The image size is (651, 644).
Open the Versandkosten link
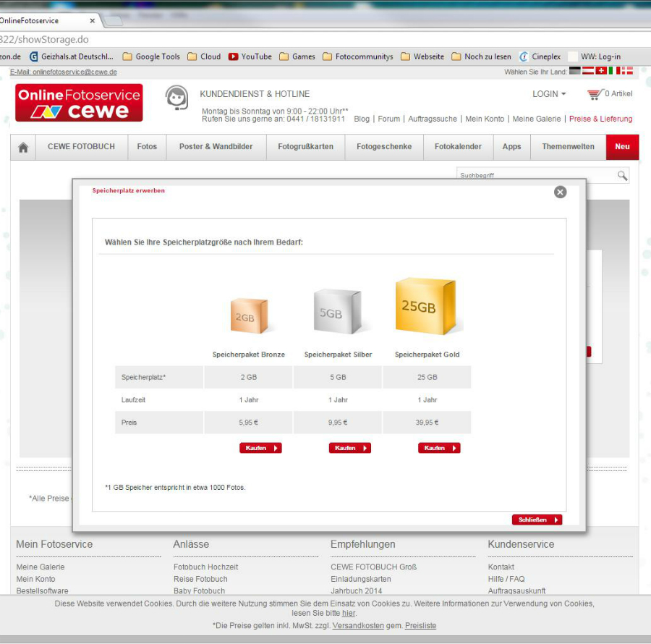click(358, 626)
